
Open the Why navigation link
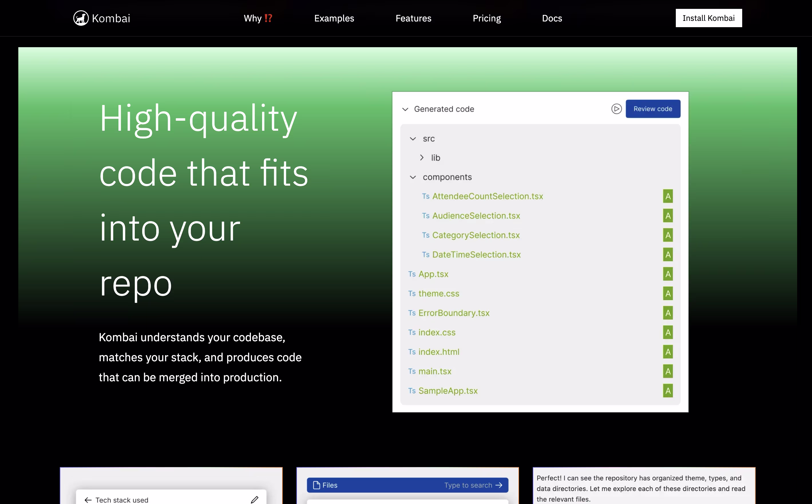[258, 18]
